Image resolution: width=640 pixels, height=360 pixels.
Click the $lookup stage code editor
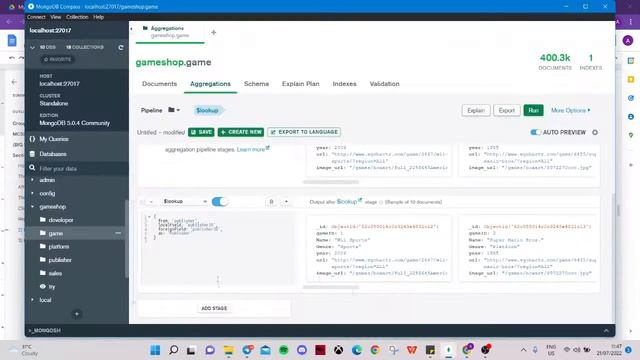point(218,248)
